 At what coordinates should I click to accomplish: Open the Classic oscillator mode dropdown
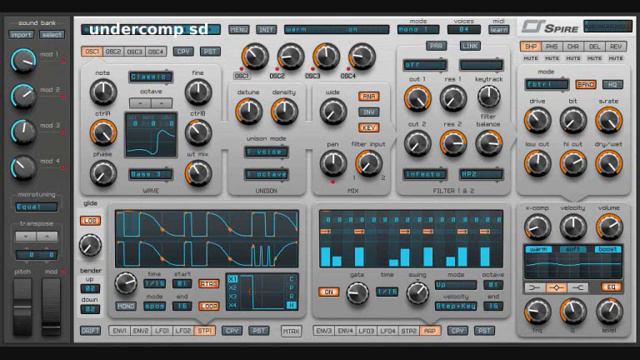point(151,77)
